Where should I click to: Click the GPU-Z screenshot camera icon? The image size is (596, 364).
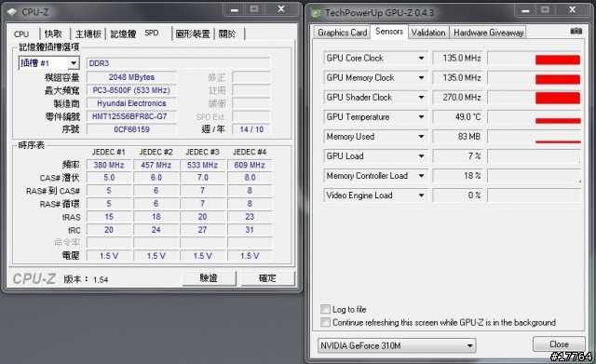pos(576,31)
